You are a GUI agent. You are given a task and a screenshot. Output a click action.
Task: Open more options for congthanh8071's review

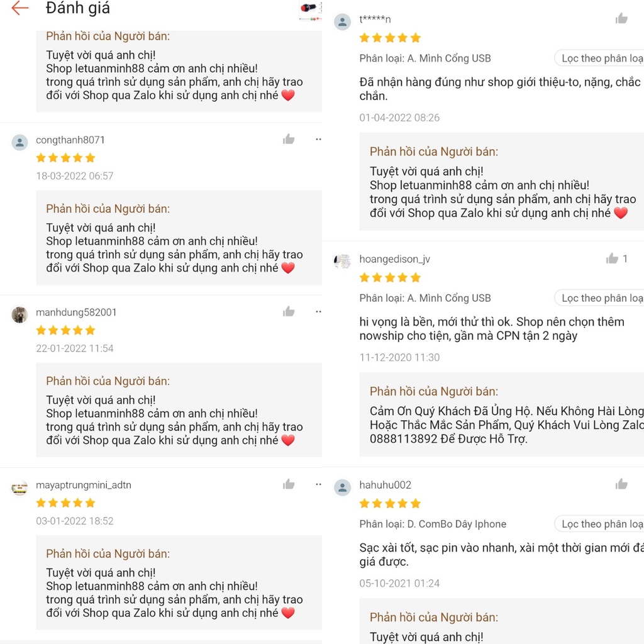[318, 139]
